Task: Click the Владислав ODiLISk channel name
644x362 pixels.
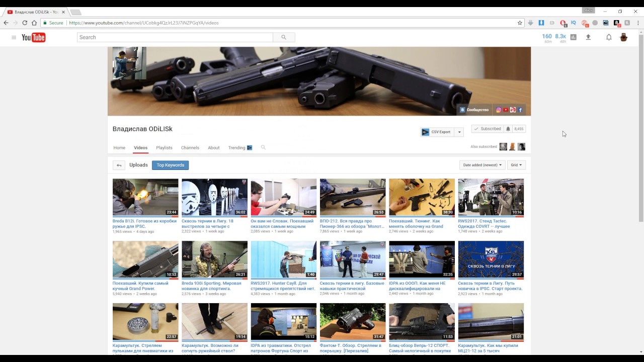Action: pos(142,129)
